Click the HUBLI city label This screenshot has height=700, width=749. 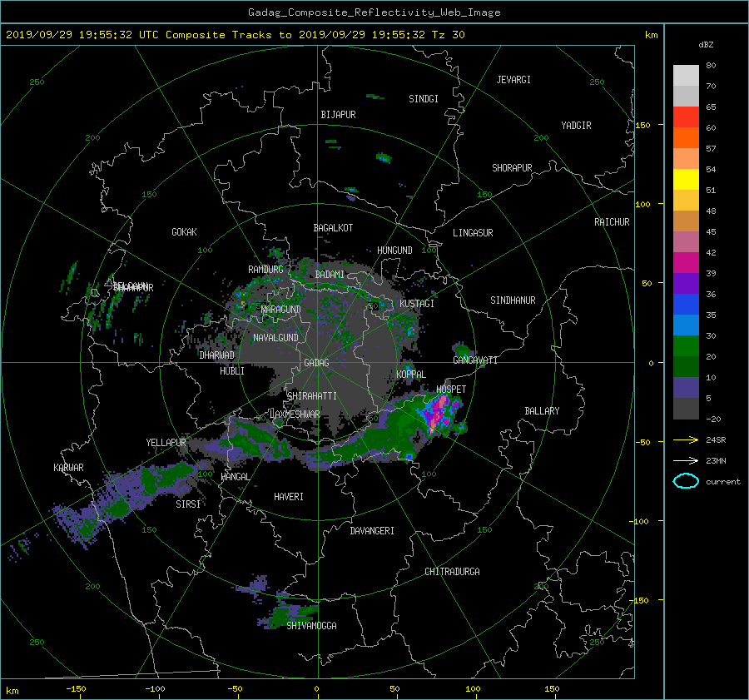point(232,371)
